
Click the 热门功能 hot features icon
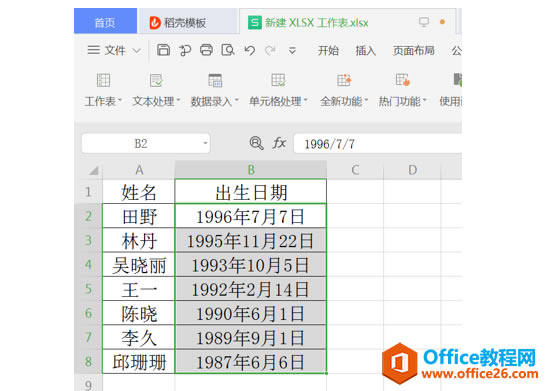[x=402, y=80]
